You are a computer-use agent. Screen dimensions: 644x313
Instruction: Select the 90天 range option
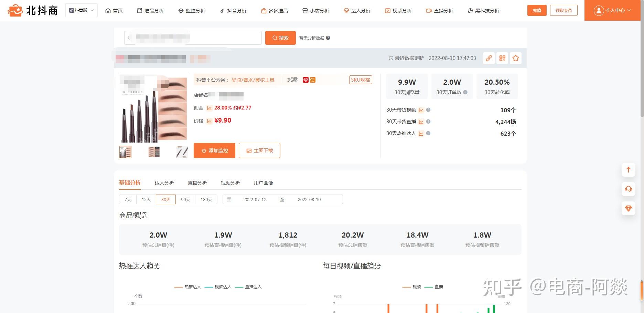coord(185,199)
